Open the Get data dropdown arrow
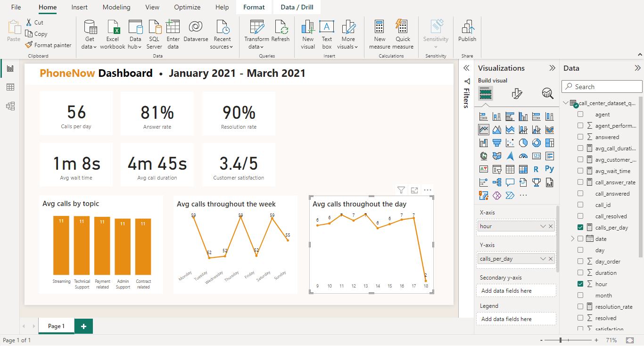This screenshot has width=644, height=346. point(95,47)
